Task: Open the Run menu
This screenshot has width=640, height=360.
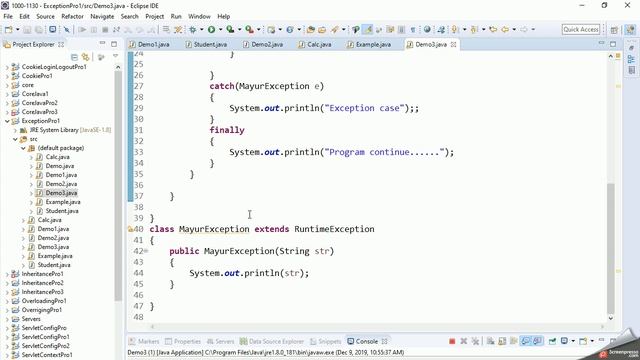Action: point(176,16)
